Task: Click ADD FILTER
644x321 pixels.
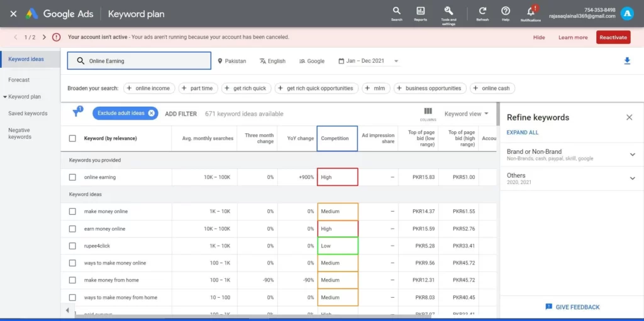Action: click(180, 114)
